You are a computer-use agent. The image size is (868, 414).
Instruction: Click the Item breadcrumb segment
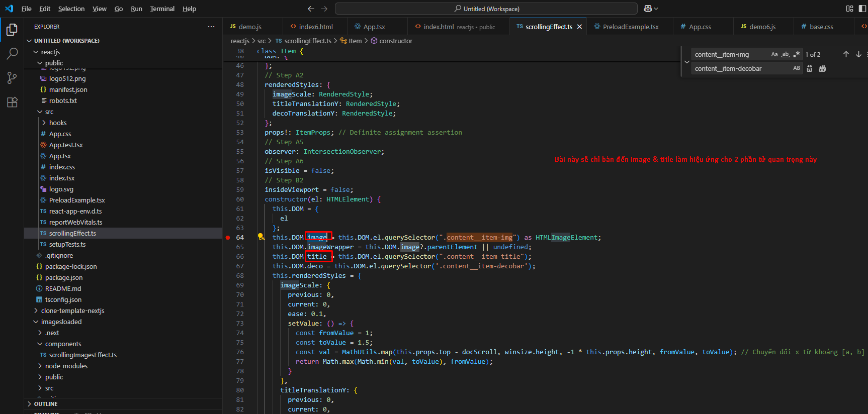(x=355, y=41)
